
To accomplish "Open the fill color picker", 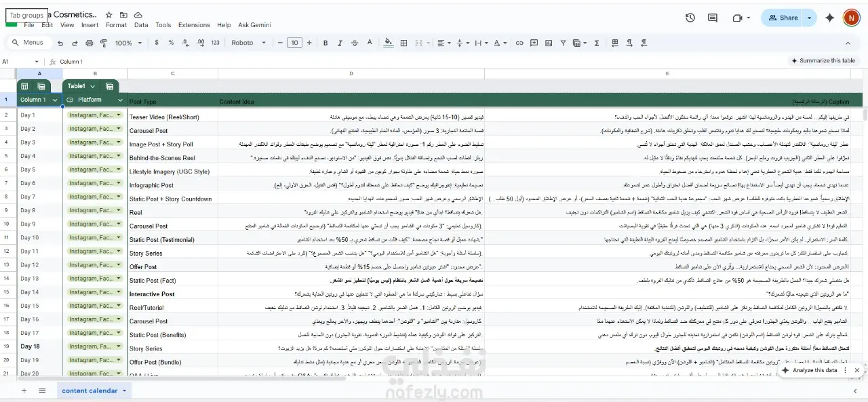I will pos(389,43).
